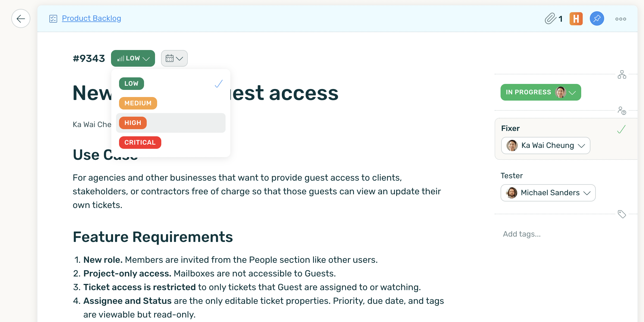The image size is (644, 322).
Task: Click the green LOW priority pill button
Action: point(133,58)
